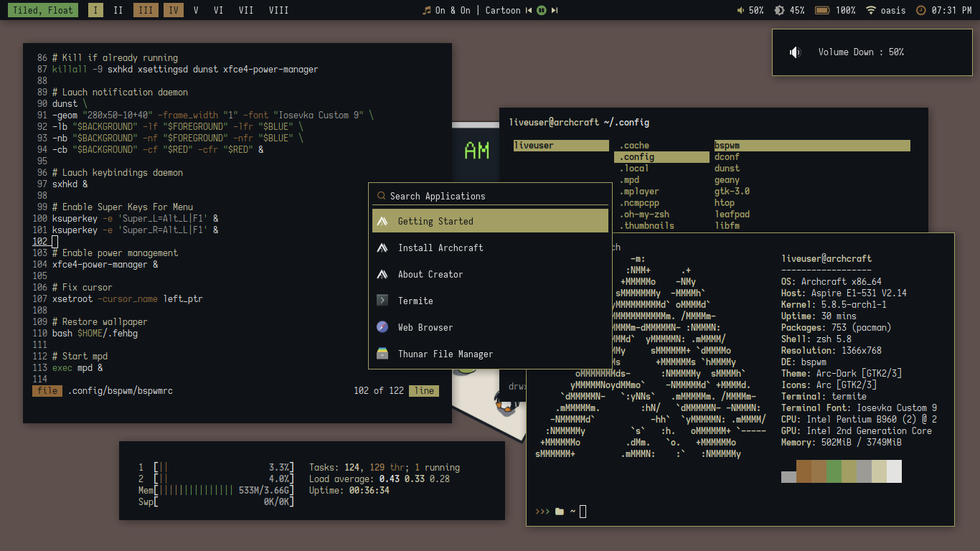Click the battery icon in top bar
The height and width of the screenshot is (551, 980).
(822, 11)
